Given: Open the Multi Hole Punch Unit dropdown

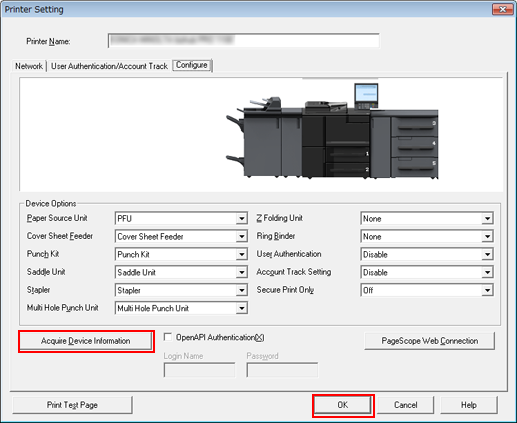Looking at the screenshot, I should (181, 308).
